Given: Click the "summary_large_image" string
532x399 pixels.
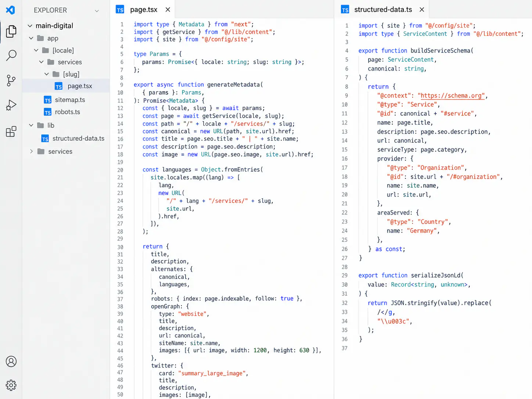Looking at the screenshot, I should [212, 373].
